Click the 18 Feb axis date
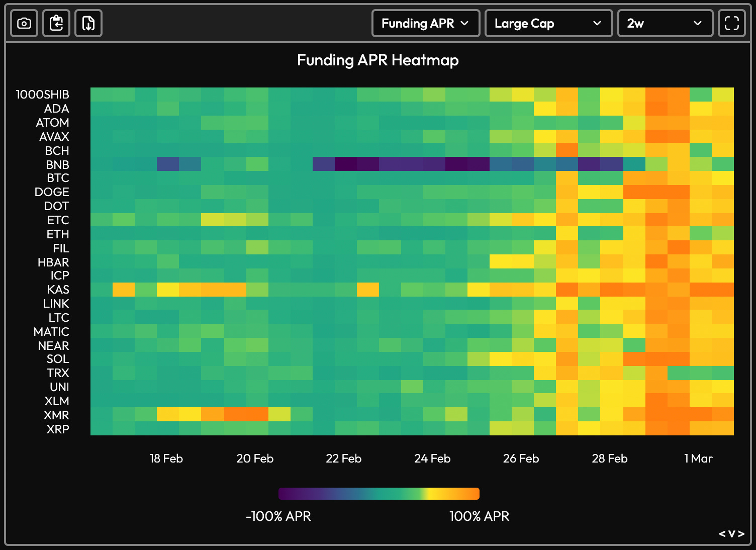Image resolution: width=756 pixels, height=550 pixels. 166,459
